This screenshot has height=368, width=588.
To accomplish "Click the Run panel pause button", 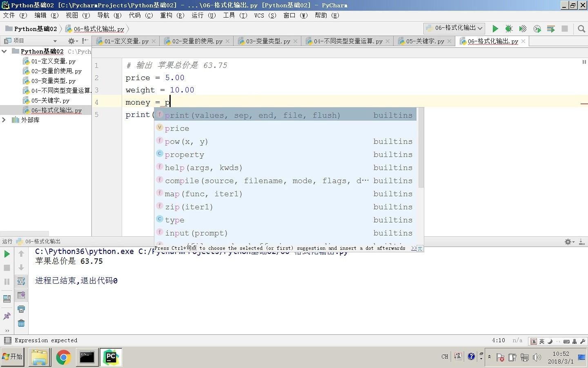I will click(7, 282).
